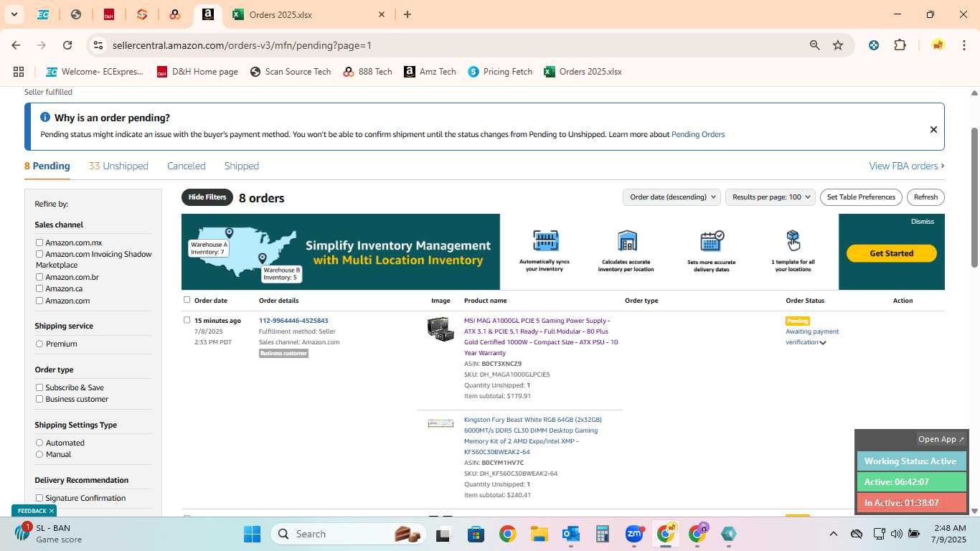Open Zoom from the taskbar
980x551 pixels.
click(x=634, y=534)
